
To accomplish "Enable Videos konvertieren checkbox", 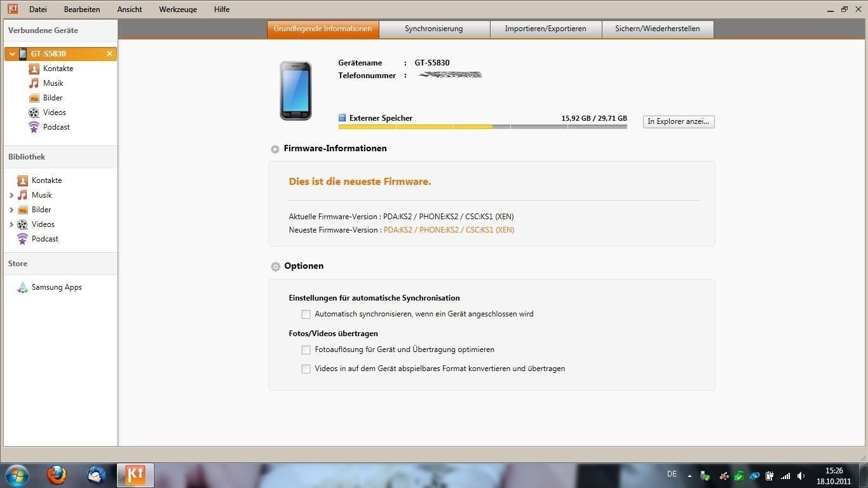I will coord(306,369).
